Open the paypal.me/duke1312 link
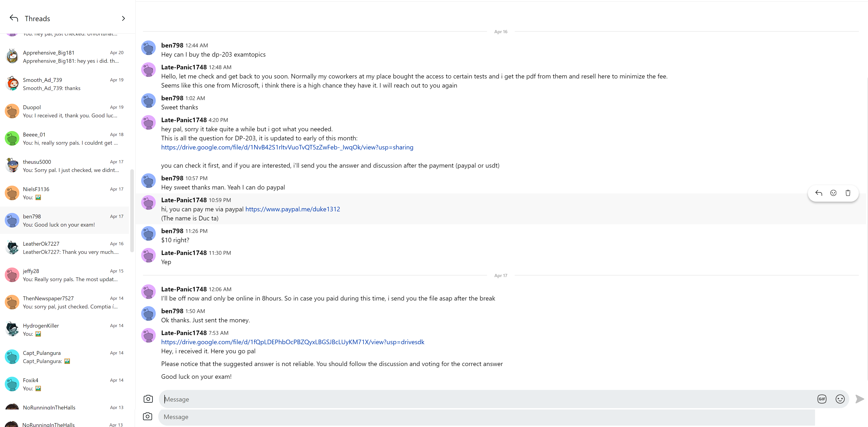868x427 pixels. (292, 209)
